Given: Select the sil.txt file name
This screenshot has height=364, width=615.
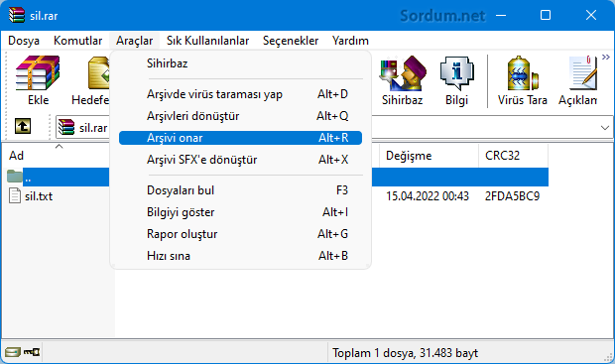Looking at the screenshot, I should coord(39,196).
